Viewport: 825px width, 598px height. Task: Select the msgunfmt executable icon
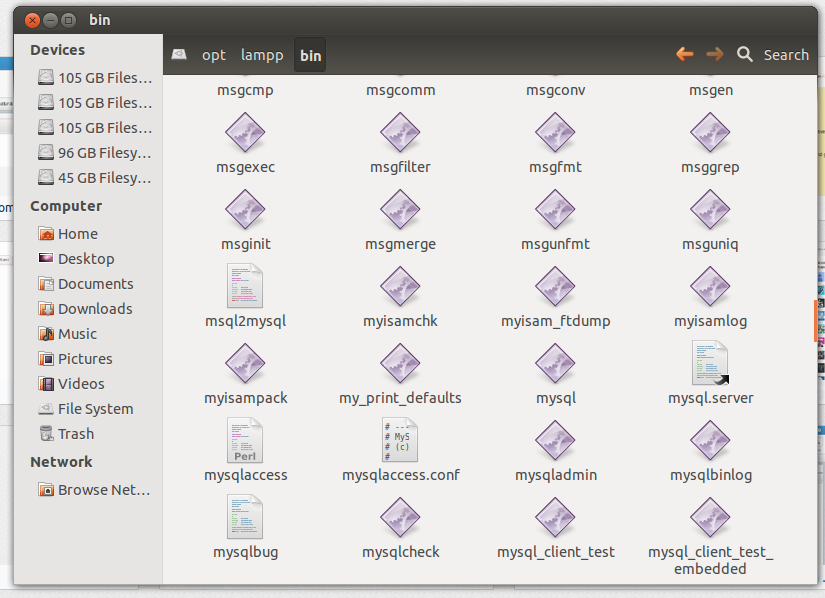pos(555,209)
